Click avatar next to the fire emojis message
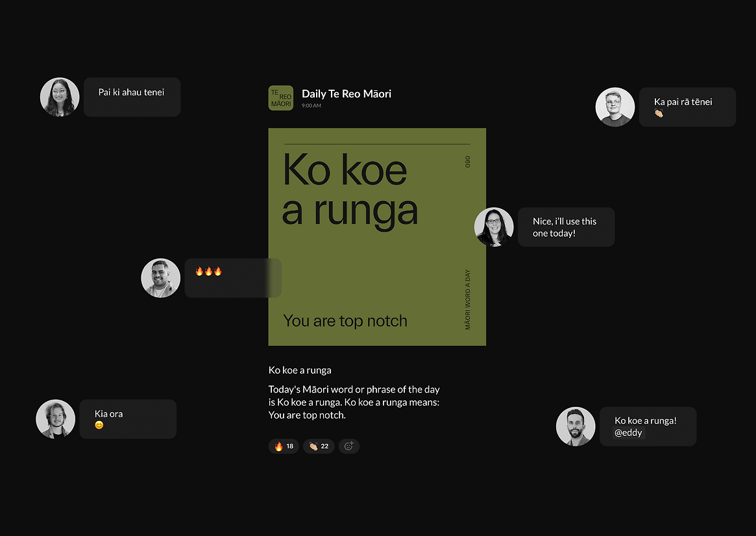Image resolution: width=756 pixels, height=536 pixels. [x=160, y=278]
